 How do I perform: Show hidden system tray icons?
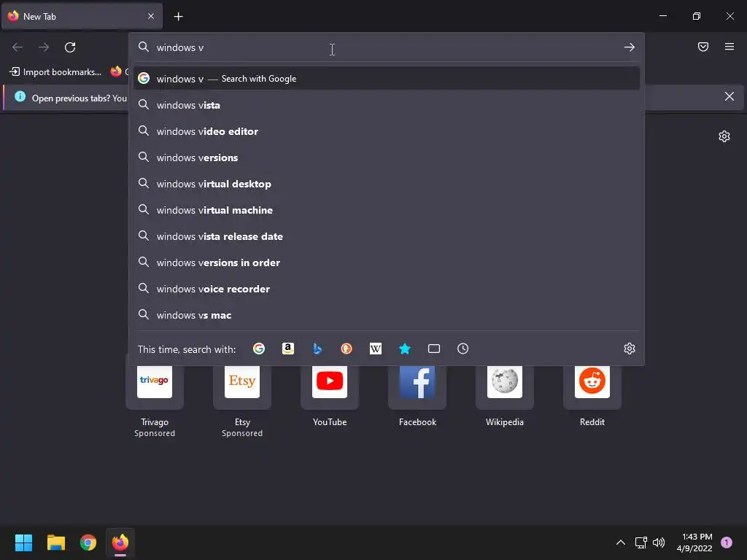click(620, 542)
